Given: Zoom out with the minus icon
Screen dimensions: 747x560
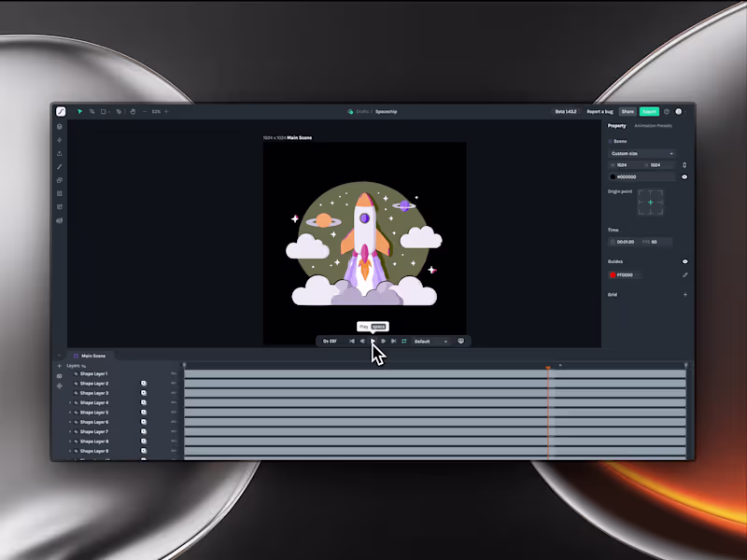Looking at the screenshot, I should (x=145, y=111).
